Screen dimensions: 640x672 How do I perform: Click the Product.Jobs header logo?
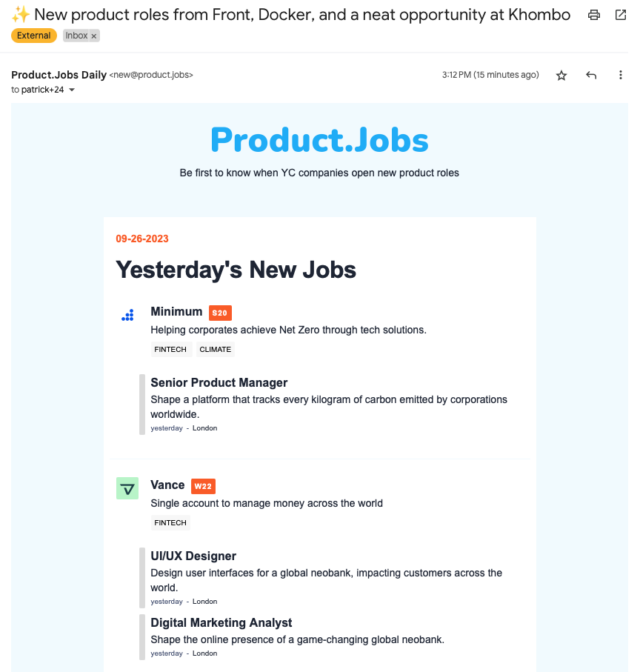319,139
